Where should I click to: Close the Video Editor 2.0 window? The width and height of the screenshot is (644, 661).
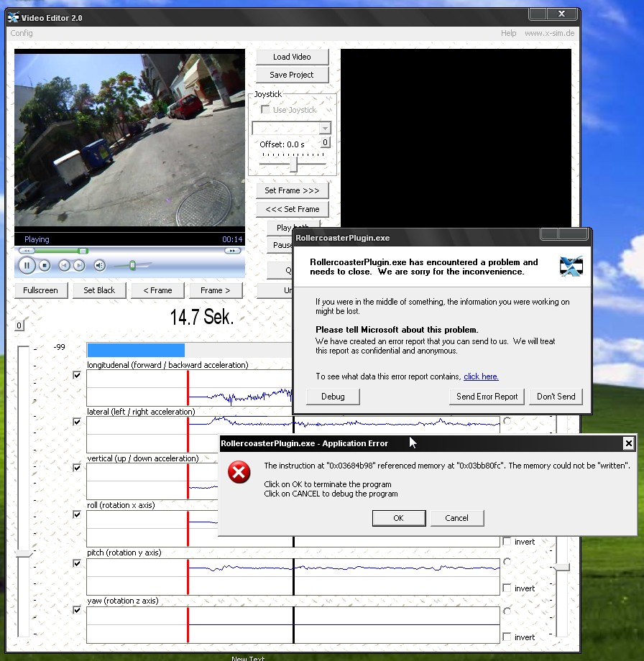pyautogui.click(x=562, y=14)
